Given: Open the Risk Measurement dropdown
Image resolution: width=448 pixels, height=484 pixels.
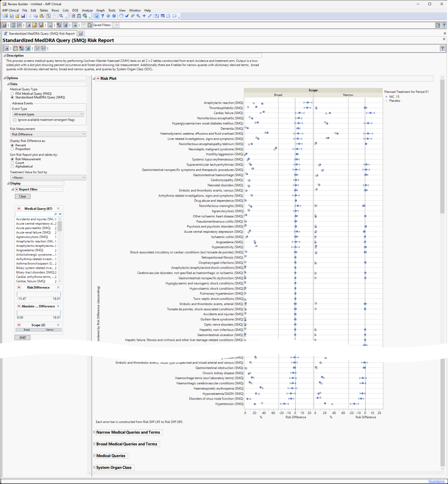Looking at the screenshot, I should [x=48, y=134].
